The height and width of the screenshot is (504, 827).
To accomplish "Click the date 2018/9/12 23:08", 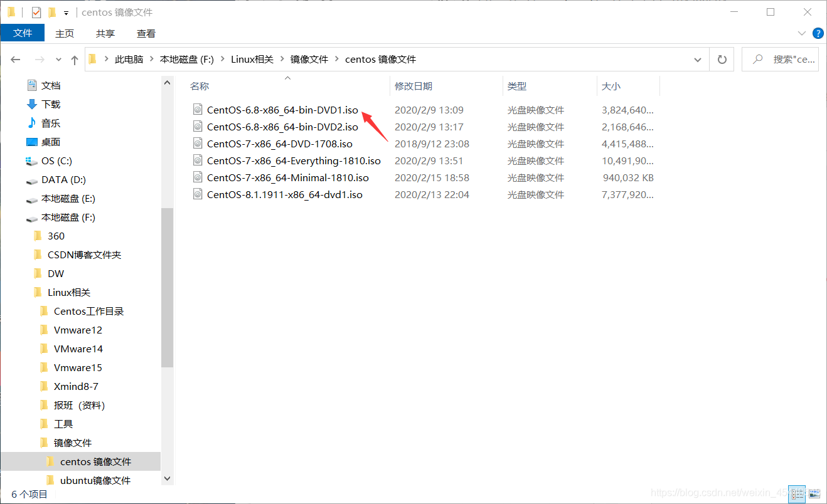I will [432, 144].
